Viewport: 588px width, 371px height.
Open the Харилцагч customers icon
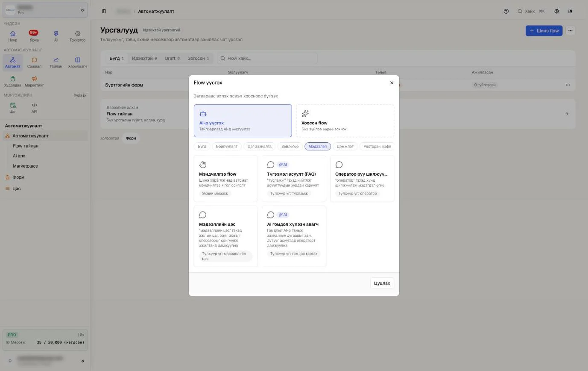[x=77, y=62]
